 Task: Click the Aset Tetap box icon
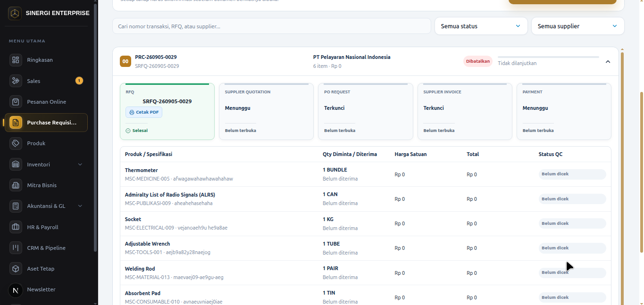point(16,269)
